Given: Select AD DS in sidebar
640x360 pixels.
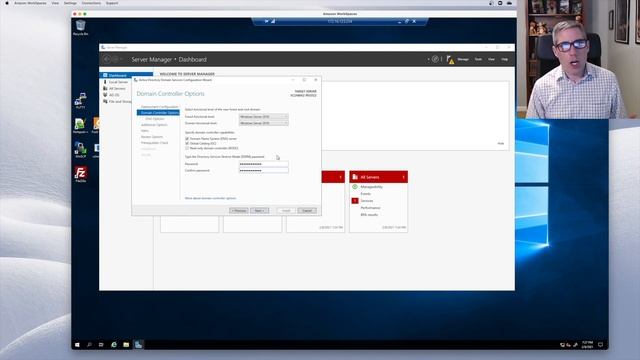Looking at the screenshot, I should point(113,95).
